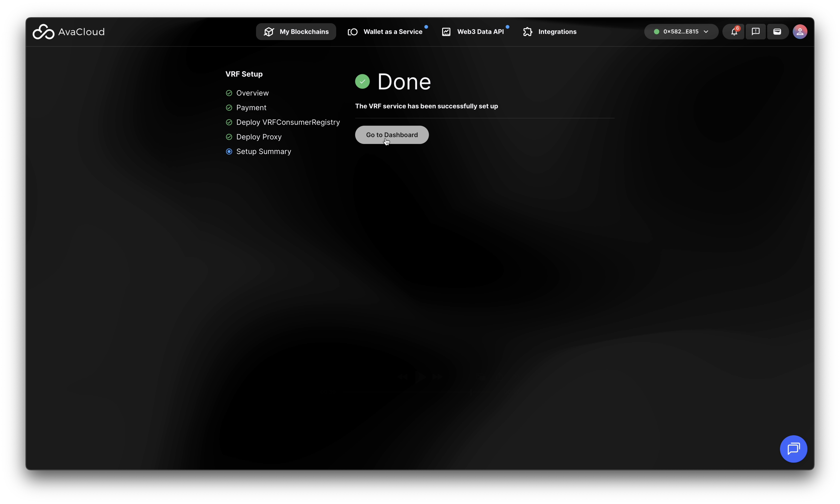Image resolution: width=840 pixels, height=504 pixels.
Task: Click the Overview step checkmark
Action: tap(229, 93)
